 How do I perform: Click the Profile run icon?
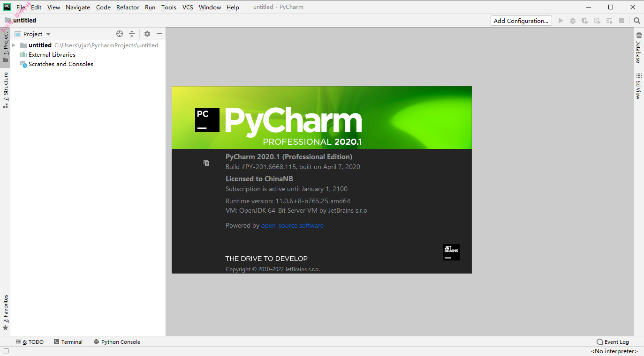coord(597,21)
